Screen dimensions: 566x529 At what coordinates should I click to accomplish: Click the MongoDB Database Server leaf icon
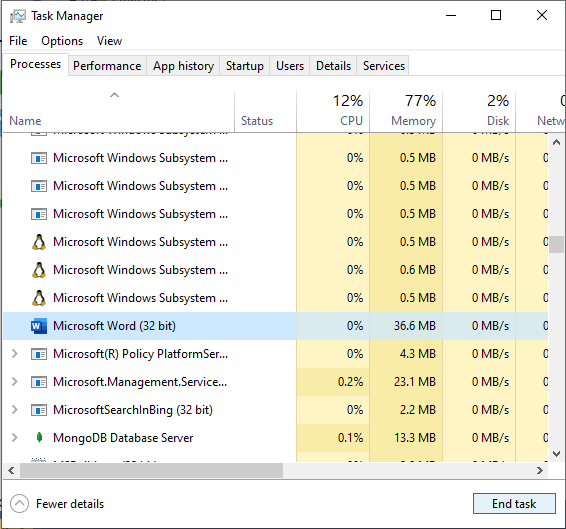pos(39,438)
